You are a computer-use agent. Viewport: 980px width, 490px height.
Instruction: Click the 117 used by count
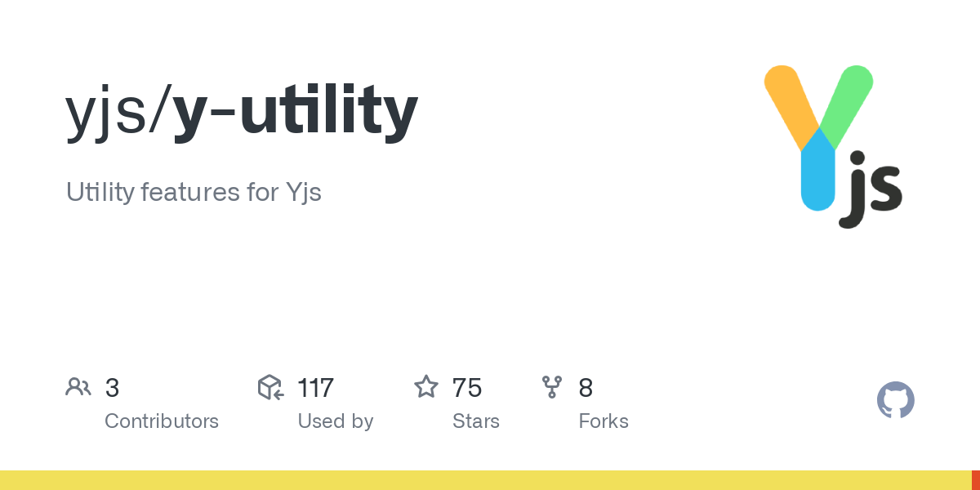point(315,388)
